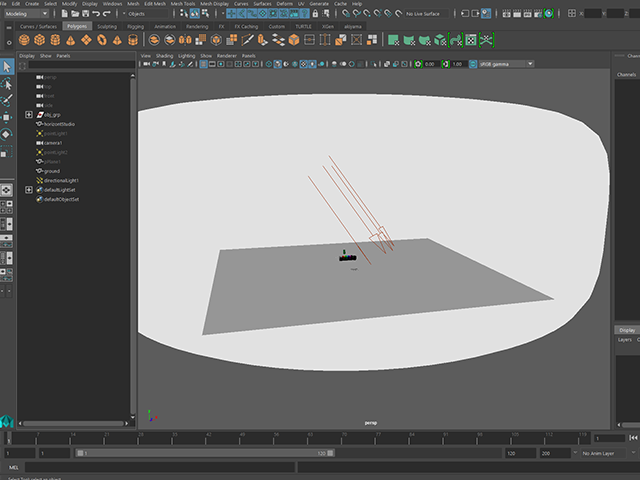Toggle the help line question mark snap icon
The height and width of the screenshot is (480, 640).
(304, 13)
